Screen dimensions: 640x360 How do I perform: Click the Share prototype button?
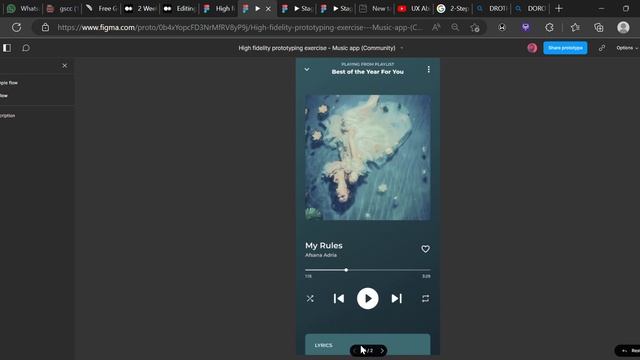point(565,48)
